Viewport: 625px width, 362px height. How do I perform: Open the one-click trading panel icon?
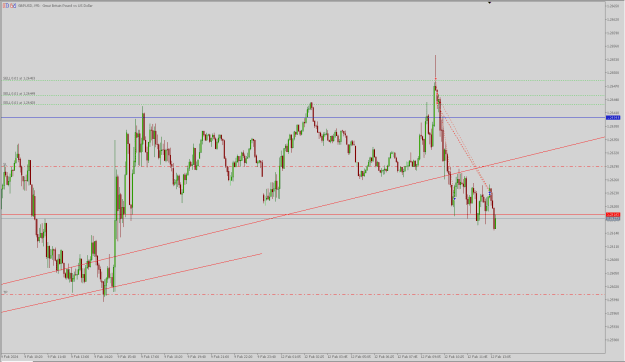[6, 6]
